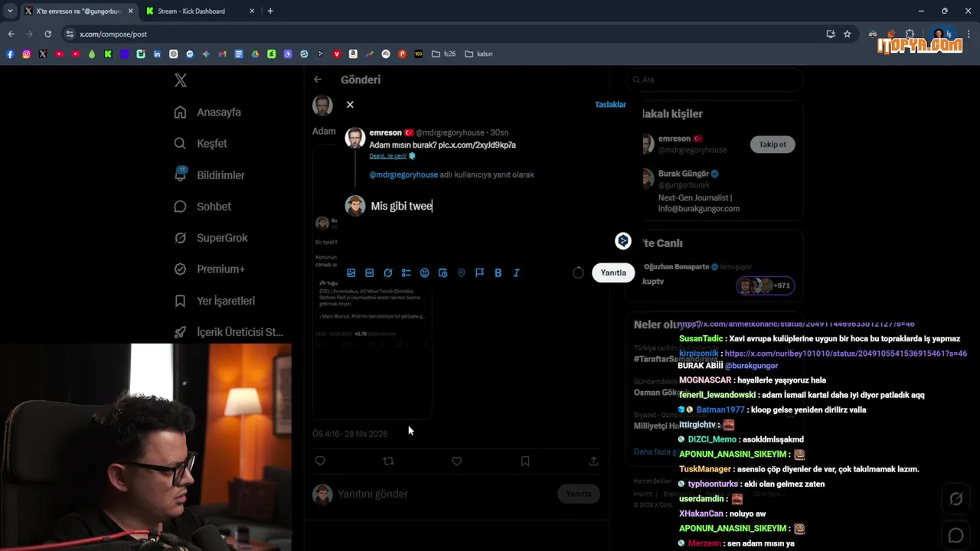
Task: Open a new browser tab
Action: [x=270, y=11]
